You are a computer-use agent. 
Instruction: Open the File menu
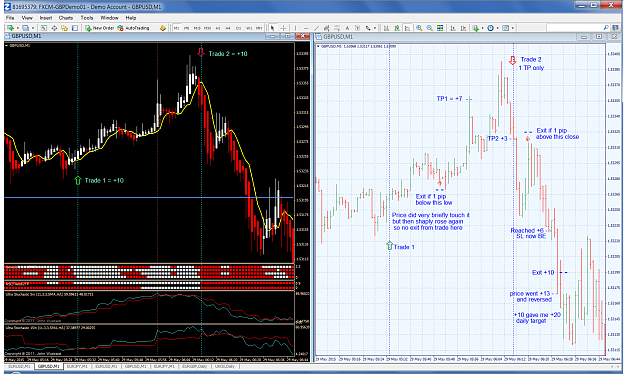pyautogui.click(x=10, y=18)
